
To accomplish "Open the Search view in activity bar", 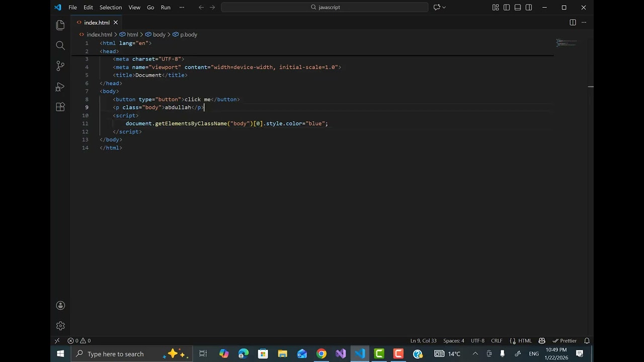I will pyautogui.click(x=60, y=46).
